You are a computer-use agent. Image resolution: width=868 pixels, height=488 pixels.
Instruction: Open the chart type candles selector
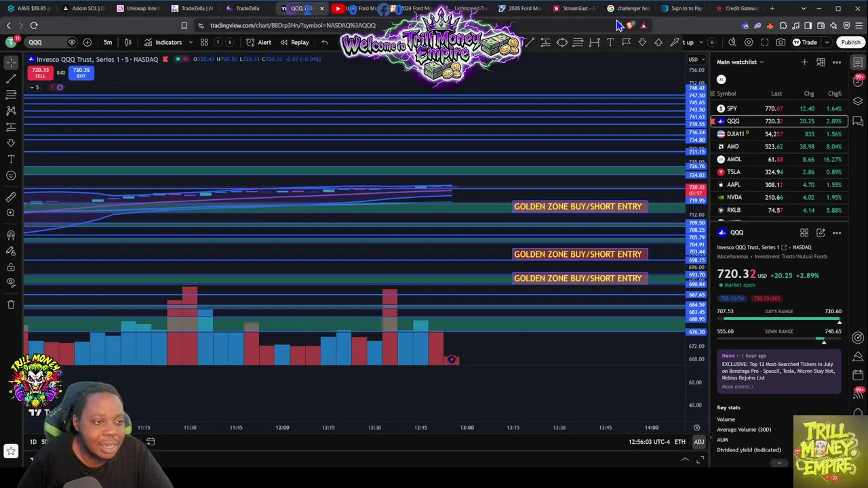(128, 42)
